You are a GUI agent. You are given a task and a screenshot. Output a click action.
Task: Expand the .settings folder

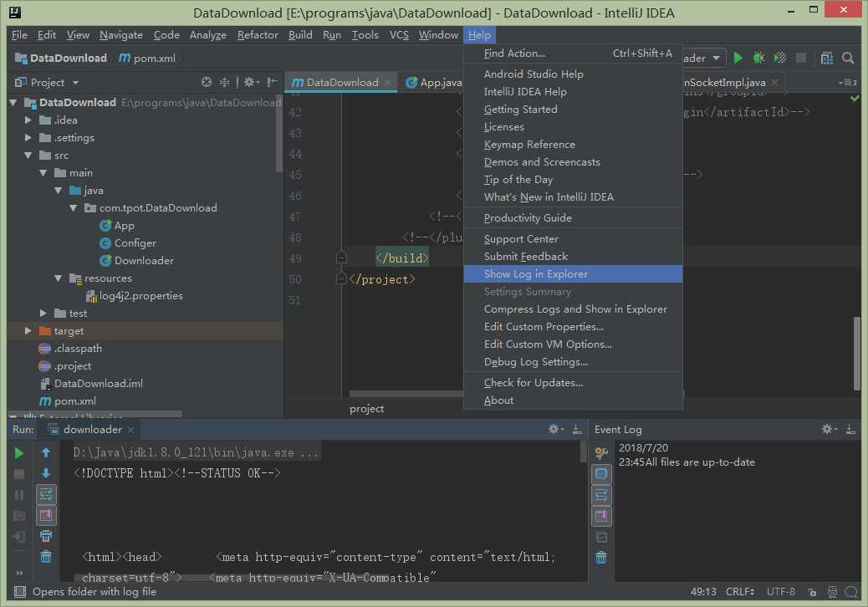[28, 138]
